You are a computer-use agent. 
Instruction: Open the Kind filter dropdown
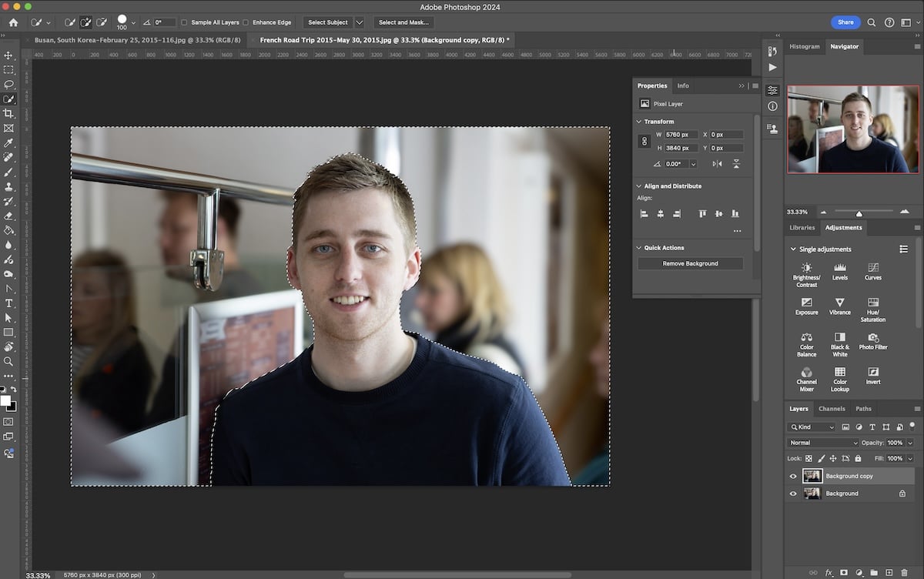click(812, 427)
